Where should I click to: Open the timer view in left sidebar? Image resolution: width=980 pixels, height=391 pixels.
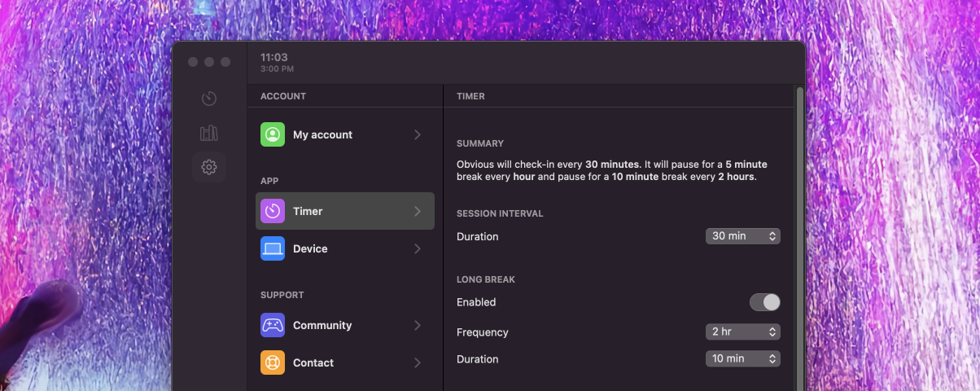209,99
